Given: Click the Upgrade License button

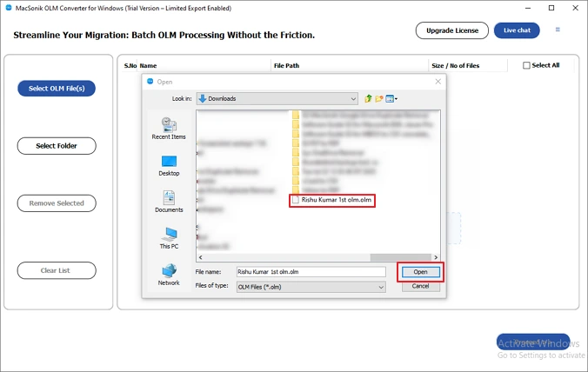Looking at the screenshot, I should pyautogui.click(x=452, y=30).
